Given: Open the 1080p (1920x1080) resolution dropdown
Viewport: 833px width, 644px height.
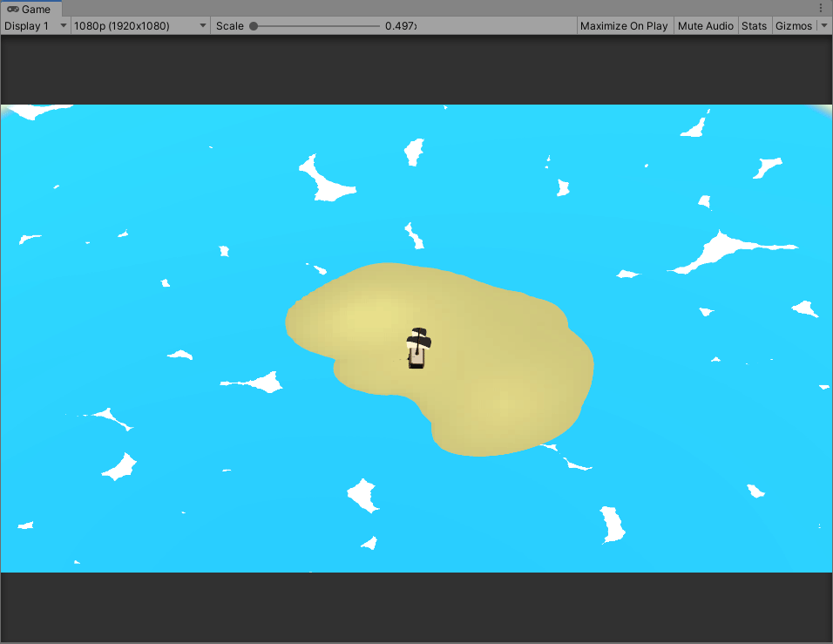Looking at the screenshot, I should [x=140, y=26].
